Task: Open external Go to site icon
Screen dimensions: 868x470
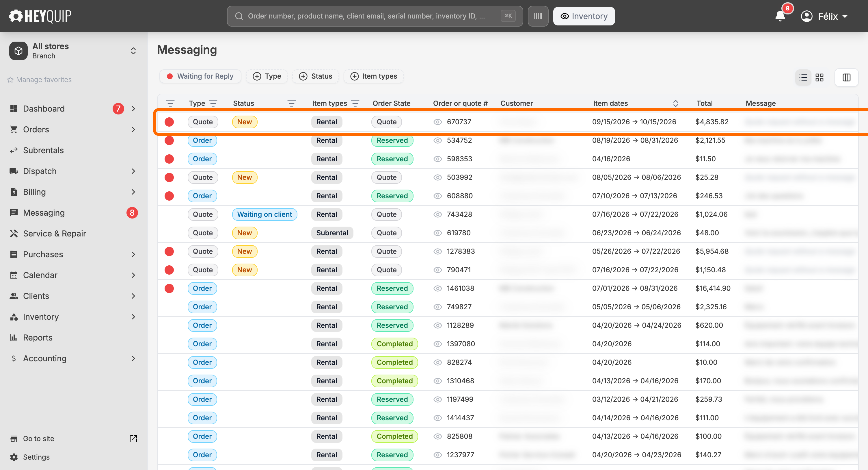Action: pyautogui.click(x=133, y=438)
